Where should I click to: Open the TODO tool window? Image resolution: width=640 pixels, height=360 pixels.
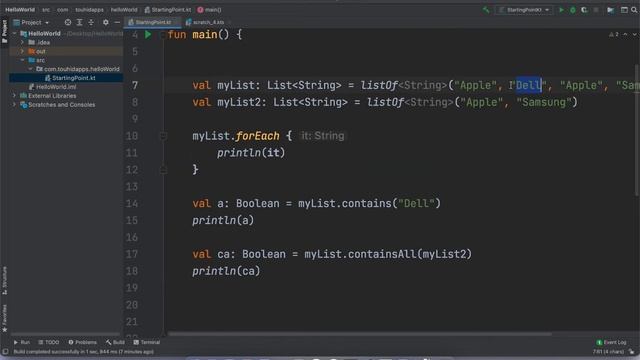[x=49, y=342]
